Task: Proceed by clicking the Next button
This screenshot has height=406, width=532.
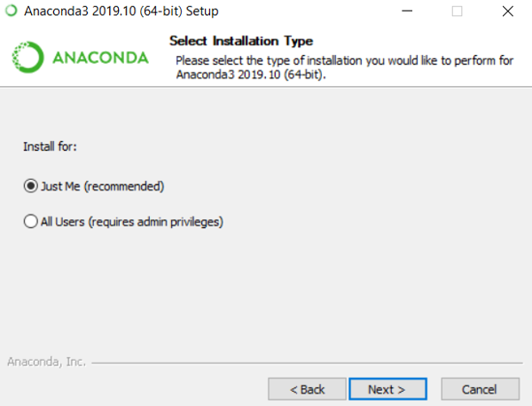Action: pos(387,388)
